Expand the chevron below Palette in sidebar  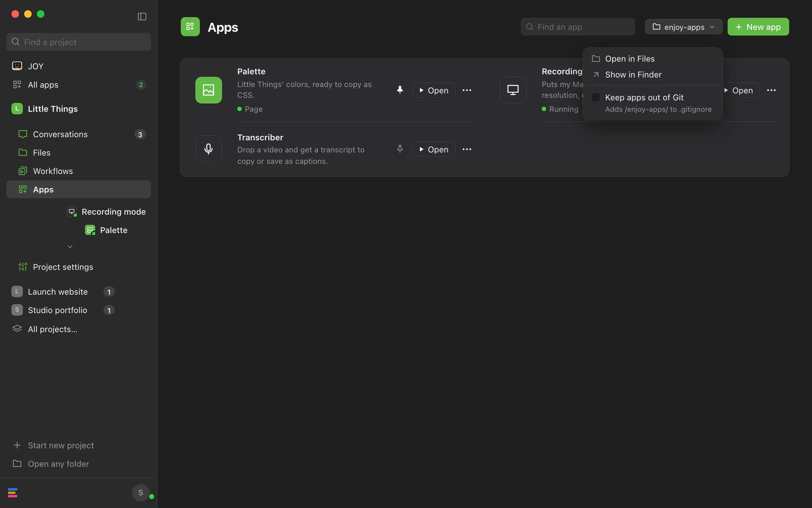pos(70,247)
